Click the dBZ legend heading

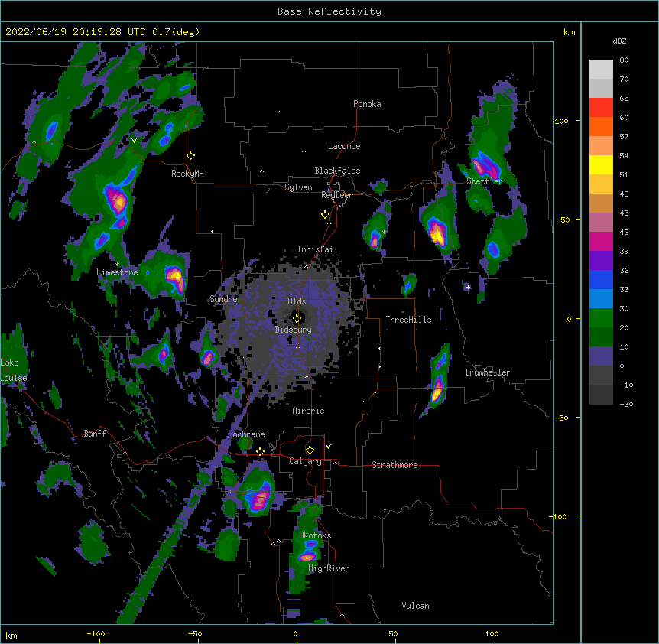pyautogui.click(x=619, y=41)
